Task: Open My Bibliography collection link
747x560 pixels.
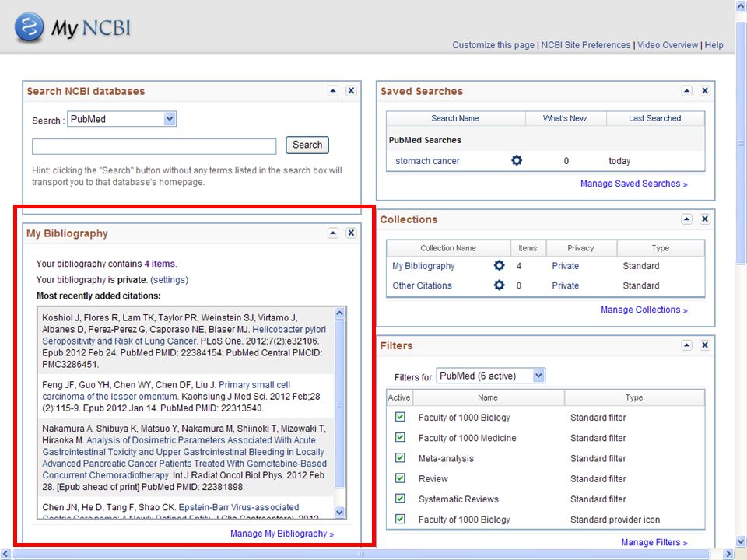Action: click(x=423, y=266)
